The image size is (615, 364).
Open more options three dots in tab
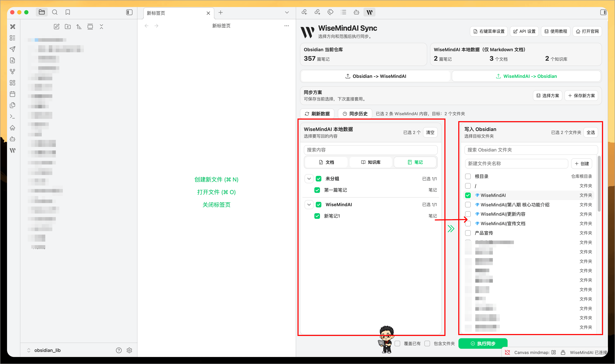pyautogui.click(x=286, y=26)
